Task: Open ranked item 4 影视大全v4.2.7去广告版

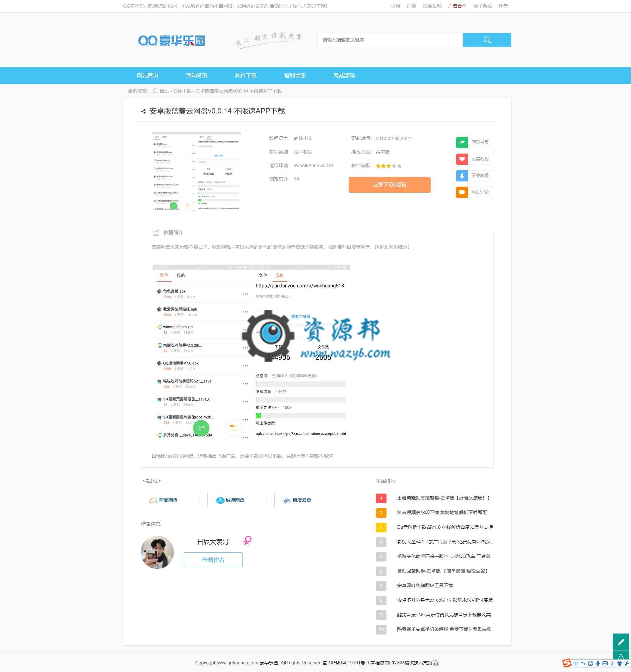Action: [x=444, y=542]
